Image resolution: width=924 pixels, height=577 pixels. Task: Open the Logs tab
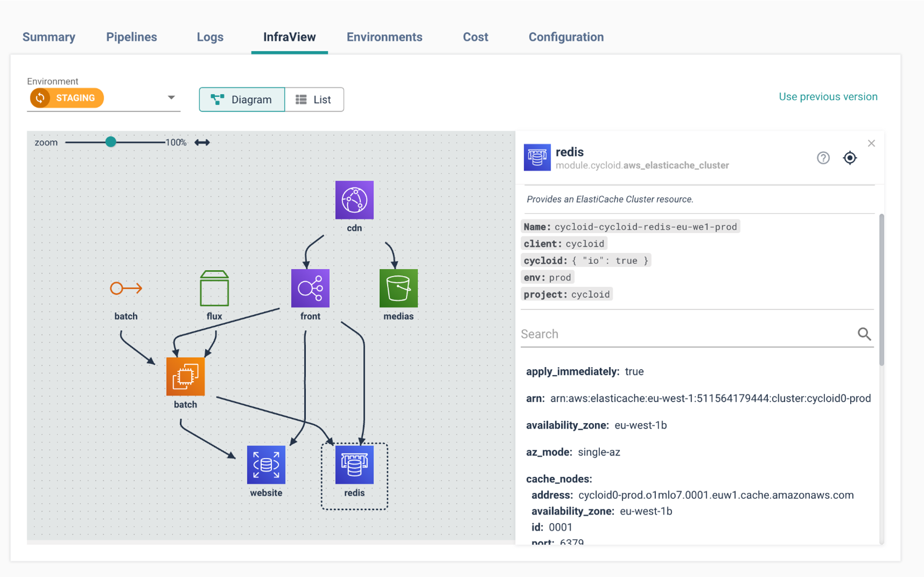(210, 37)
